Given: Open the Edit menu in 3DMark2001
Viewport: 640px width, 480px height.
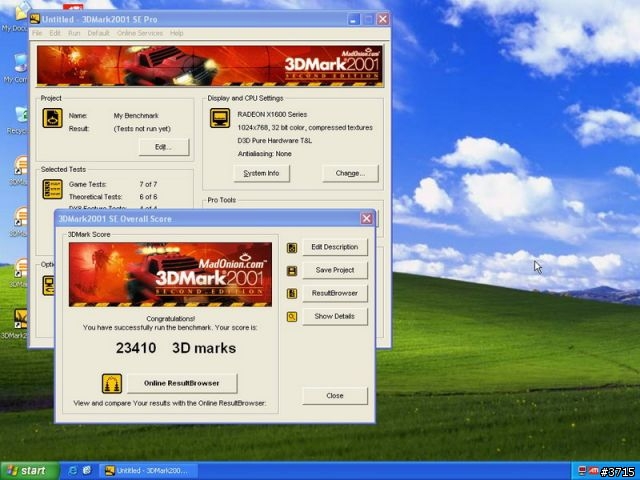Looking at the screenshot, I should tap(55, 33).
